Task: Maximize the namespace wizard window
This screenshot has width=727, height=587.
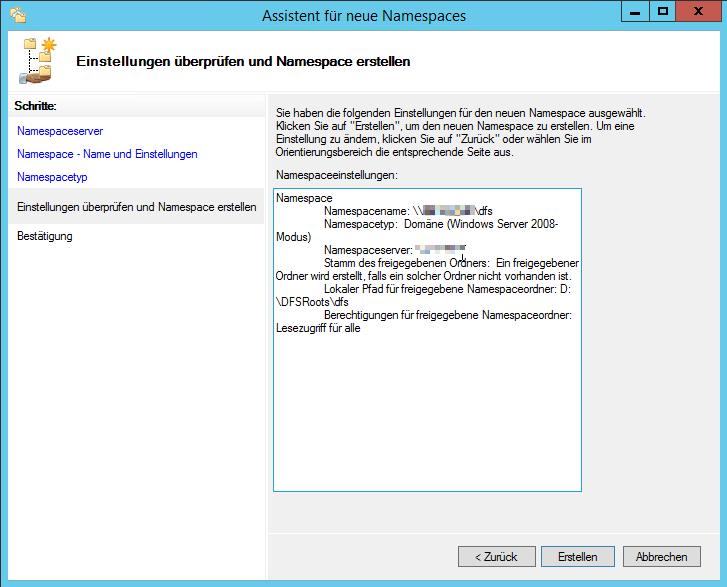Action: tap(663, 13)
